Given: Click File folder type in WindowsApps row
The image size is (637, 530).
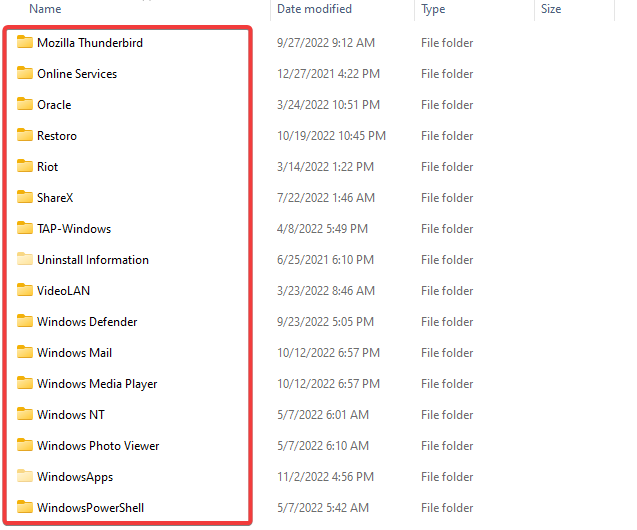Looking at the screenshot, I should [447, 477].
